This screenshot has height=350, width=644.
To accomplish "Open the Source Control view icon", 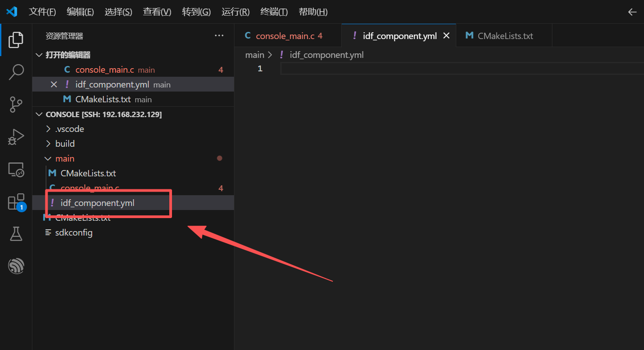I will 16,104.
